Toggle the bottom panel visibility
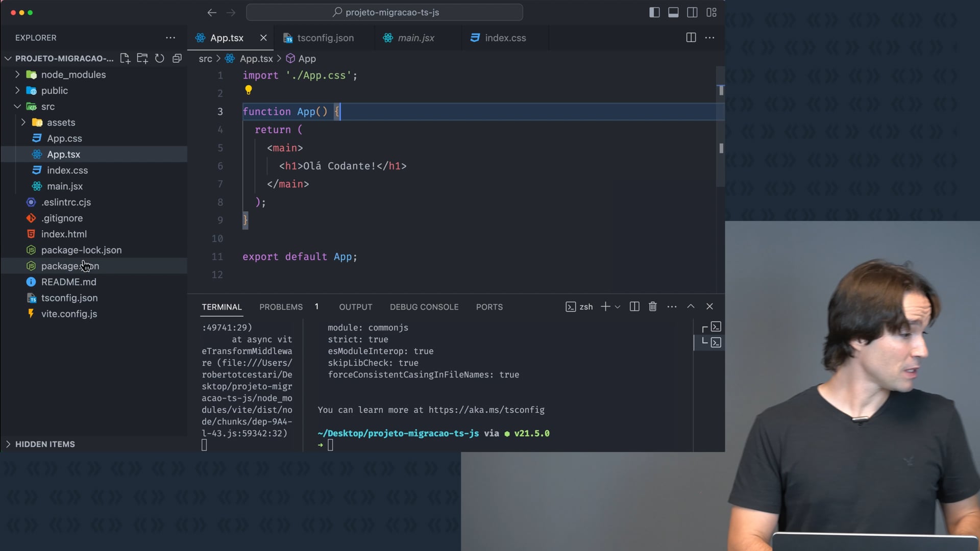Image resolution: width=980 pixels, height=551 pixels. [x=673, y=12]
